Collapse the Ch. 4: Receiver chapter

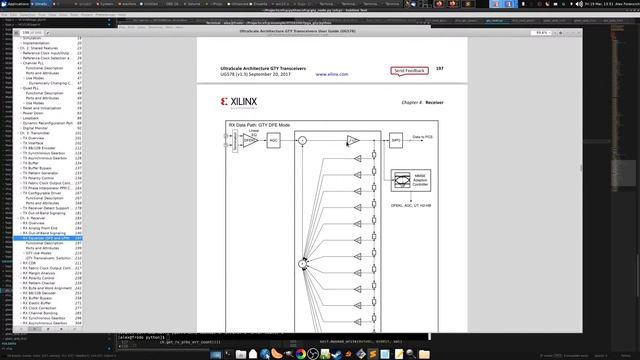click(18, 218)
